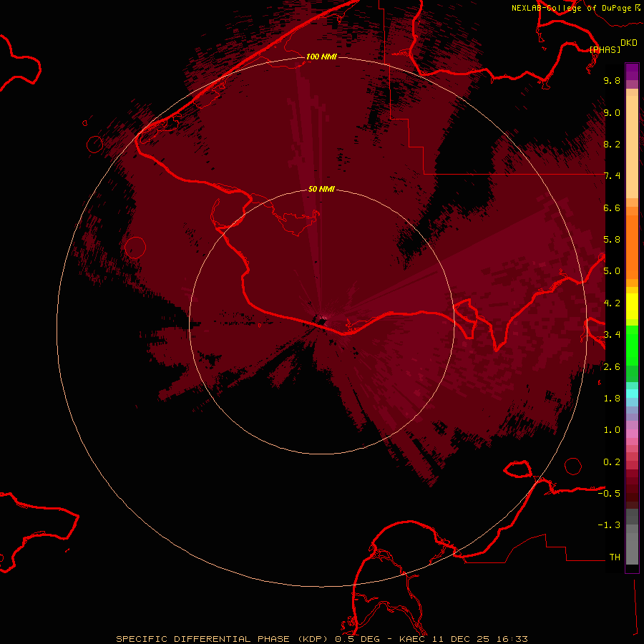Click the 6.6 value on color scale
The width and height of the screenshot is (644, 644).
click(612, 208)
